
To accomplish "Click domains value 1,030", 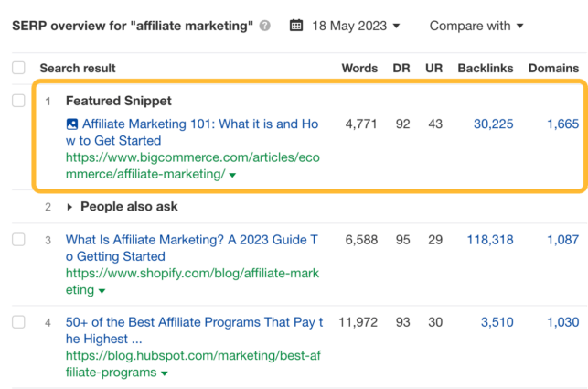I will 563,322.
